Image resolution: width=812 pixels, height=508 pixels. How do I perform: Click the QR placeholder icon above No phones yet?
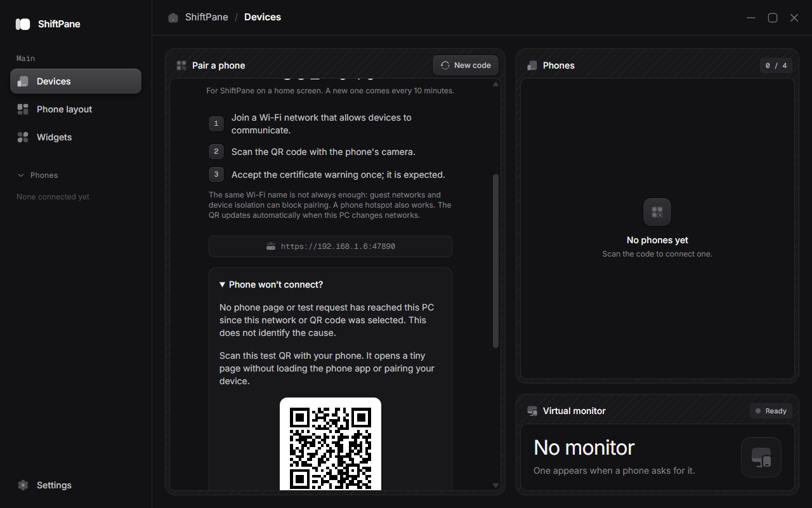click(657, 212)
